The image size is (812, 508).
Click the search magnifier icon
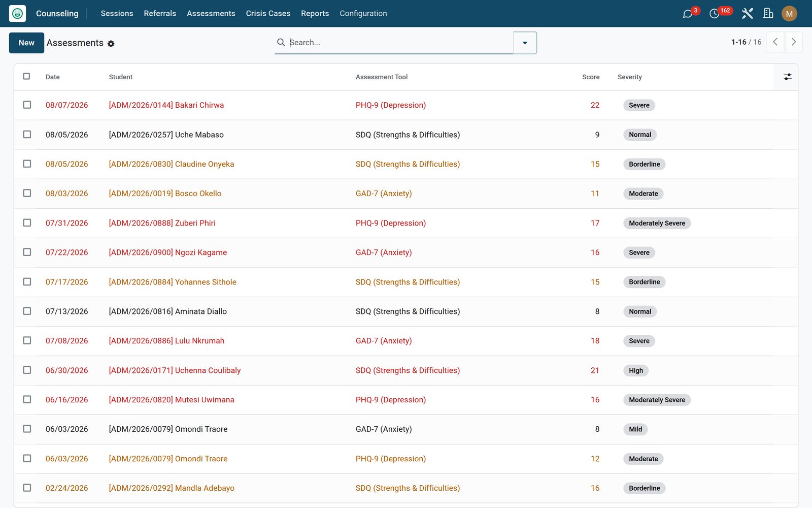click(281, 43)
